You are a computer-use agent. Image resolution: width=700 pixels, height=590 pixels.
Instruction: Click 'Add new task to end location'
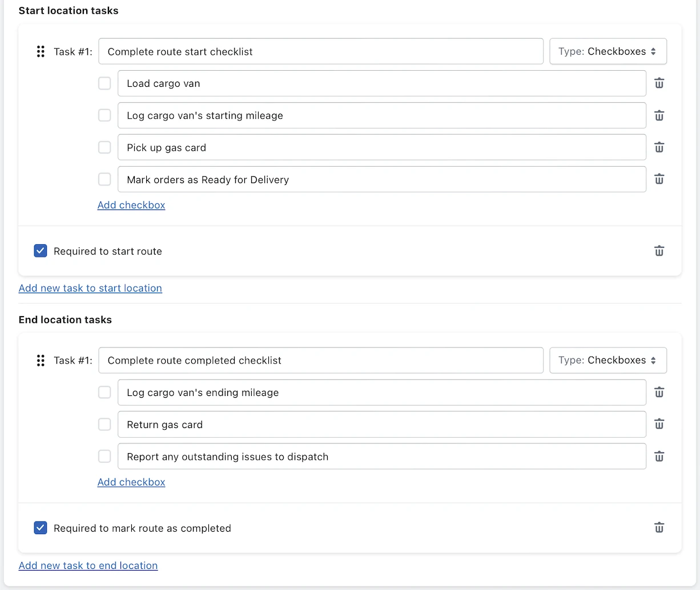point(88,565)
